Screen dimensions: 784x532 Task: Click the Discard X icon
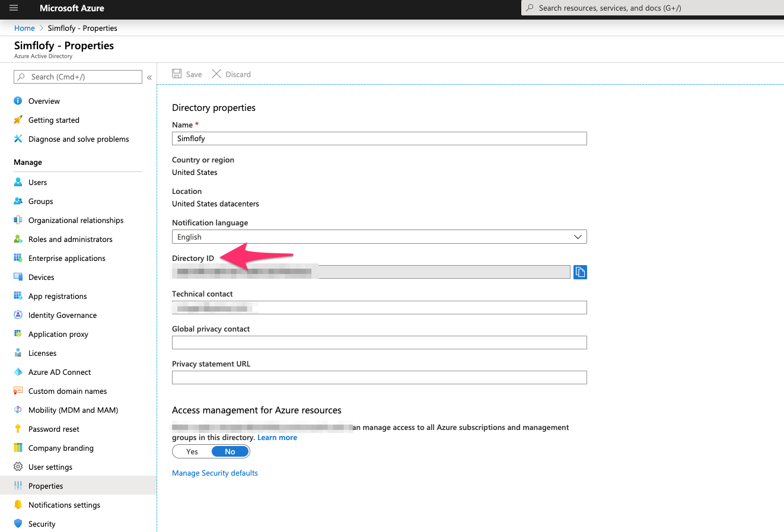pos(216,74)
